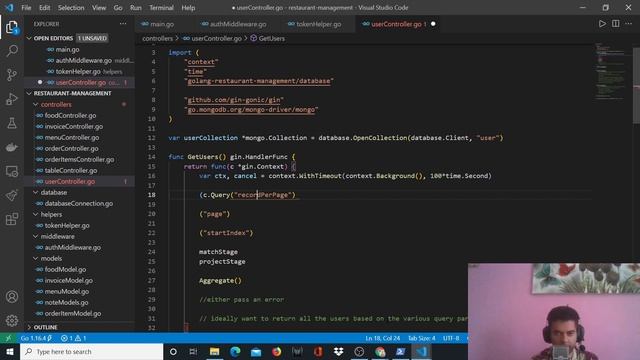The width and height of the screenshot is (640, 360).
Task: Open File Explorer from the taskbar
Action: pyautogui.click(x=214, y=351)
